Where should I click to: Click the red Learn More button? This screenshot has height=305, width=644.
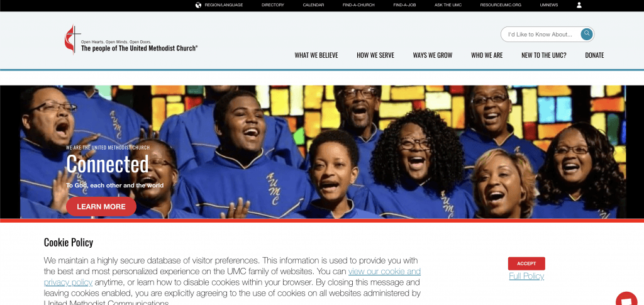[101, 206]
